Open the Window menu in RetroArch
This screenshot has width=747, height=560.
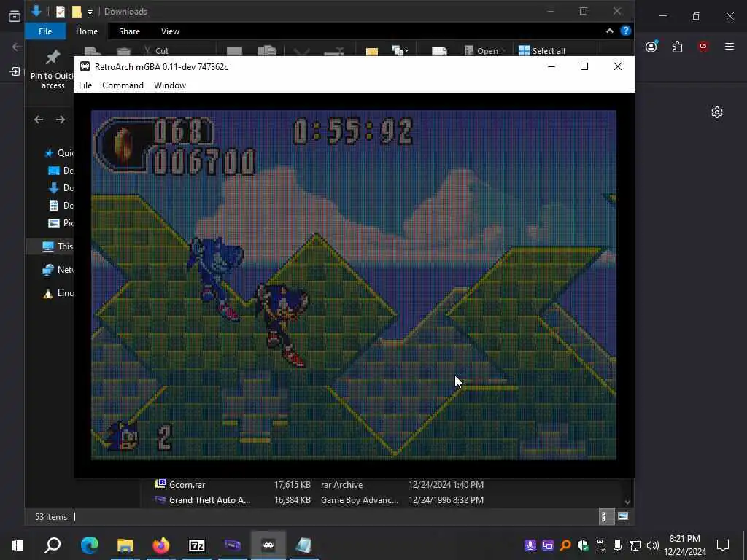(x=169, y=85)
